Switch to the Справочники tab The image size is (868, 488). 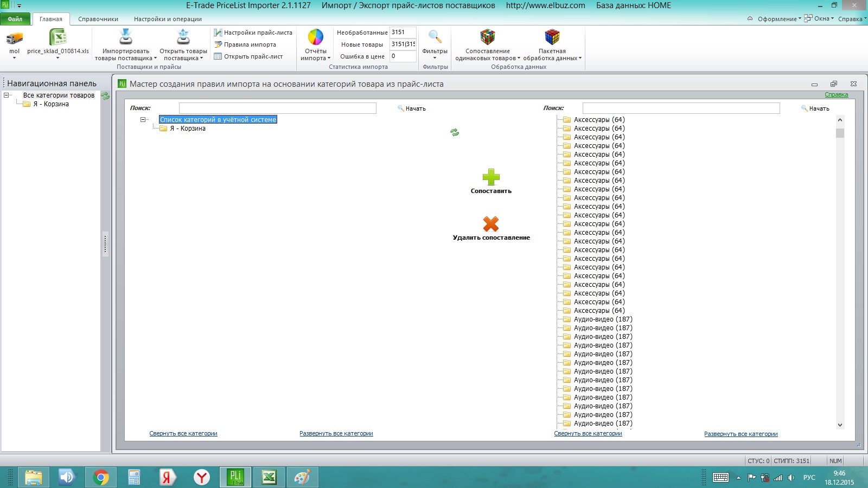point(98,19)
